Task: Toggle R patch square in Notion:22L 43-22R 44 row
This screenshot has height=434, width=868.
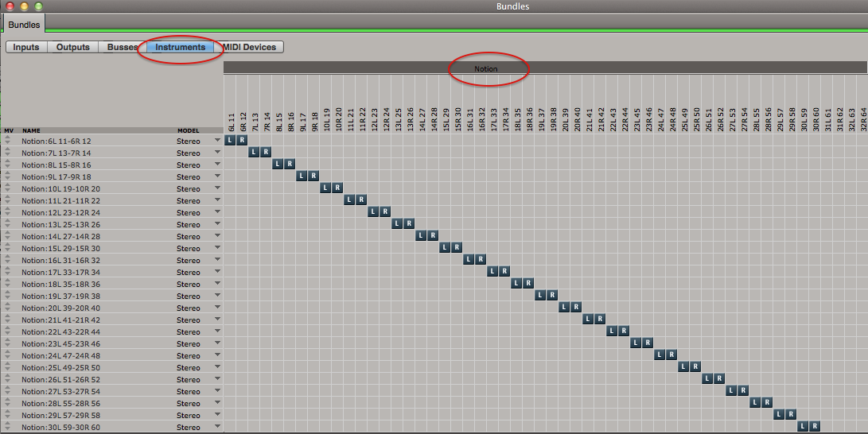Action: tap(624, 331)
